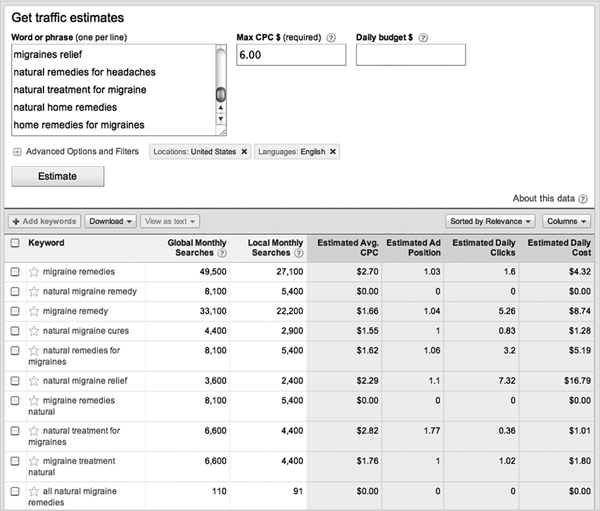The width and height of the screenshot is (600, 511).
Task: Star the 'migraine remedy' keyword
Action: tap(34, 311)
